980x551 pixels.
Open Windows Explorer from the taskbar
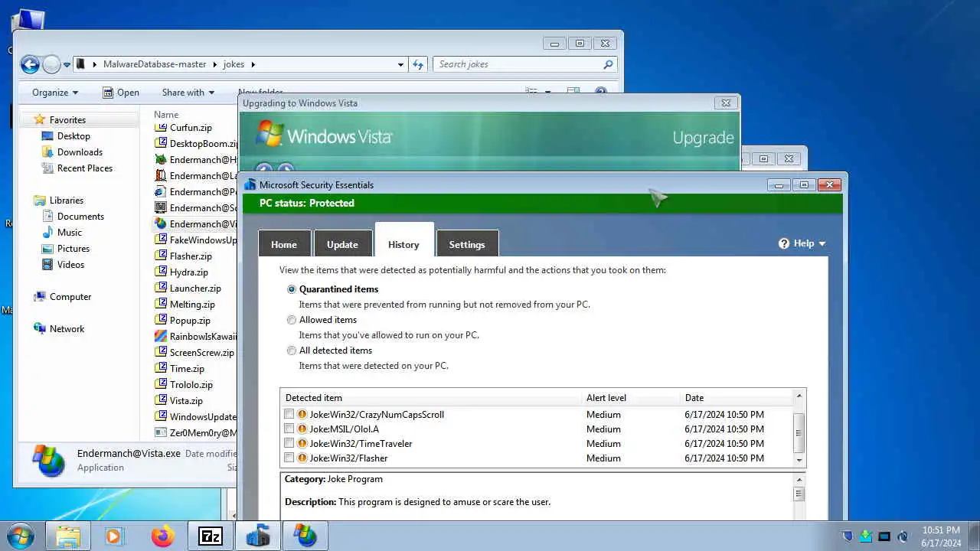click(68, 536)
